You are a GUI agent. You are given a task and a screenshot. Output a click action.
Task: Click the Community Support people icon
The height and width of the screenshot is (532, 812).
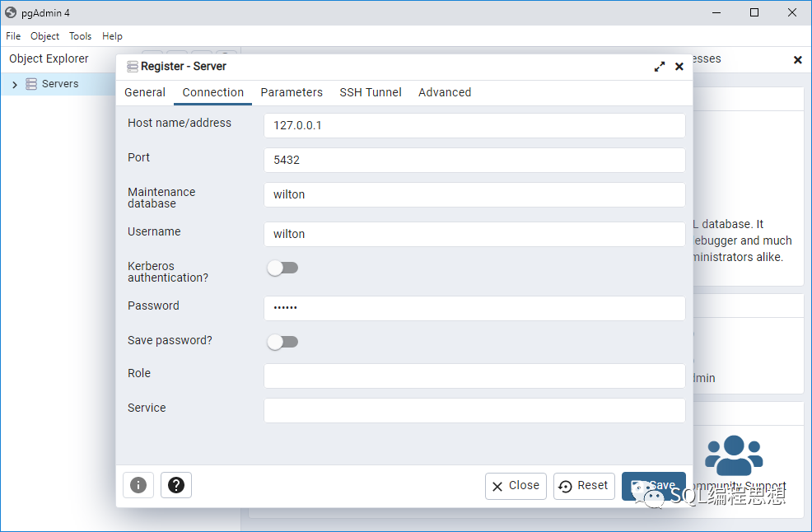[x=734, y=454]
